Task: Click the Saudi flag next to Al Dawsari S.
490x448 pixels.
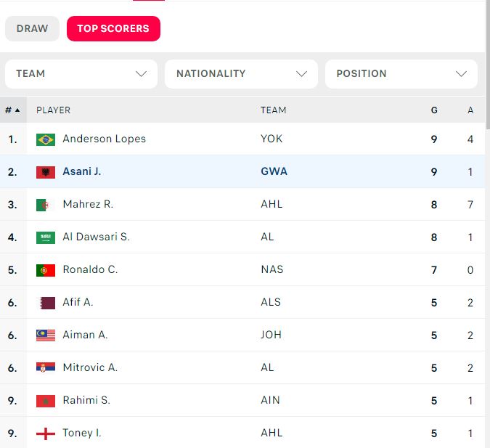Action: tap(46, 237)
